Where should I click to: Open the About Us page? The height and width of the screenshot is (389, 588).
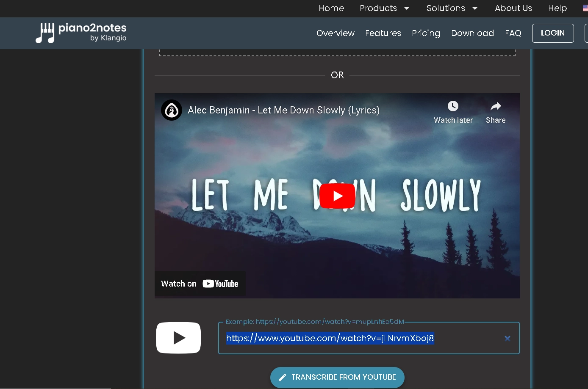[513, 8]
